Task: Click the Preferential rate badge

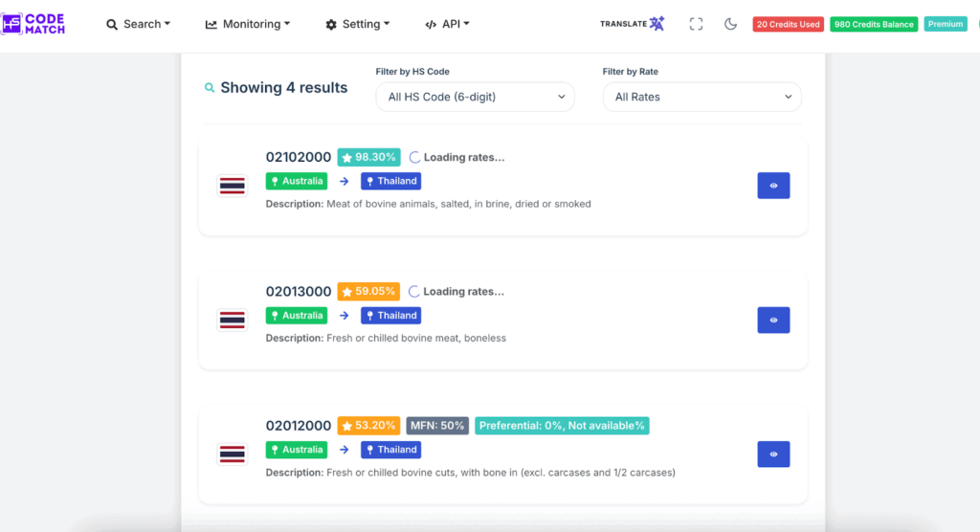Action: tap(562, 425)
